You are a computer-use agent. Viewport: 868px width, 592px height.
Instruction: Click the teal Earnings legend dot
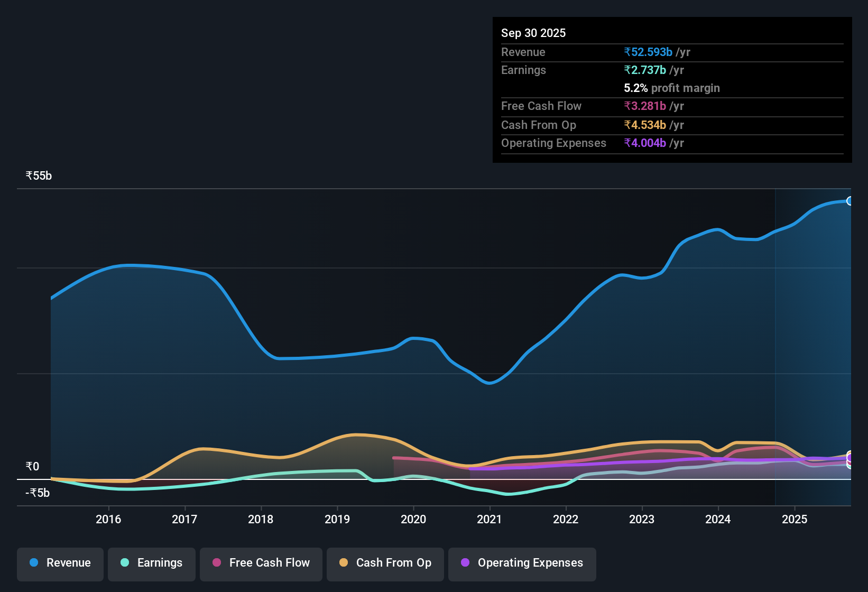point(125,562)
